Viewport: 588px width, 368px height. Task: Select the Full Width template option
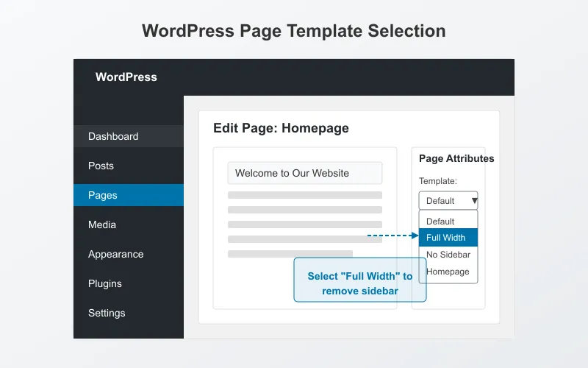point(448,237)
